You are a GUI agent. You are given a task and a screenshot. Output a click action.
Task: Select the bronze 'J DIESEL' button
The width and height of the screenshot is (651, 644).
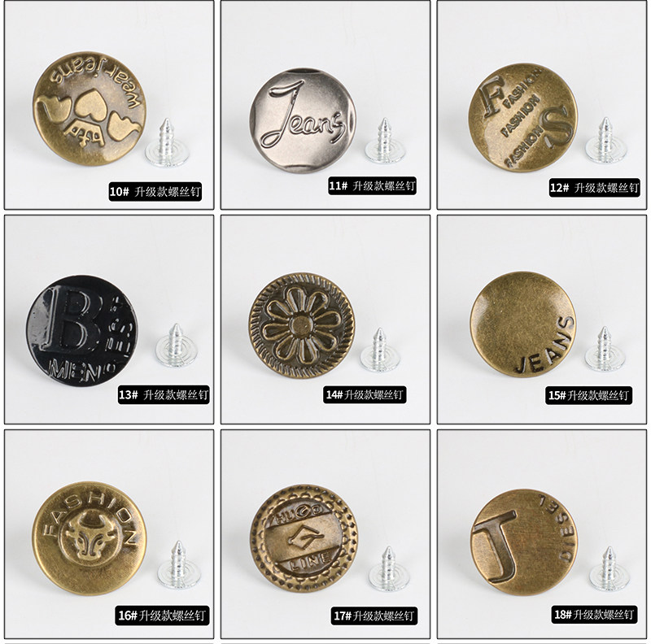pos(524,542)
